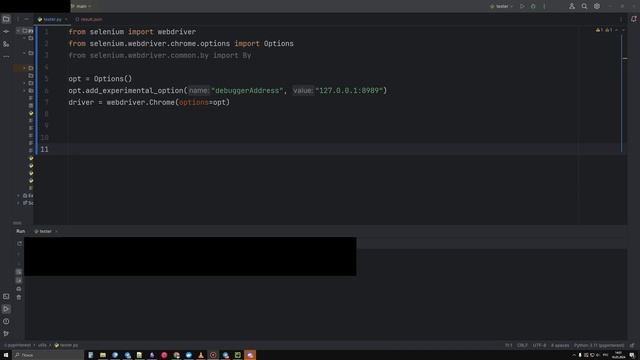Change file encoding UTF-8 in status bar
The width and height of the screenshot is (640, 360).
pyautogui.click(x=539, y=345)
